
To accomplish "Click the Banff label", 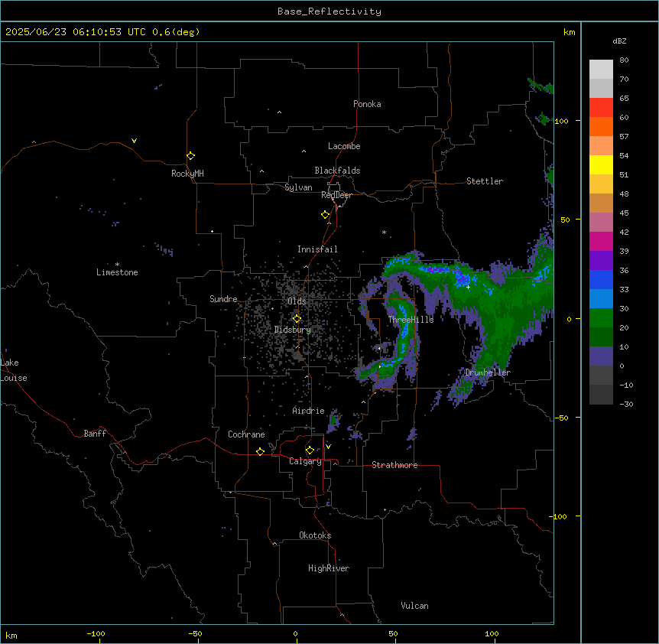I will click(95, 434).
